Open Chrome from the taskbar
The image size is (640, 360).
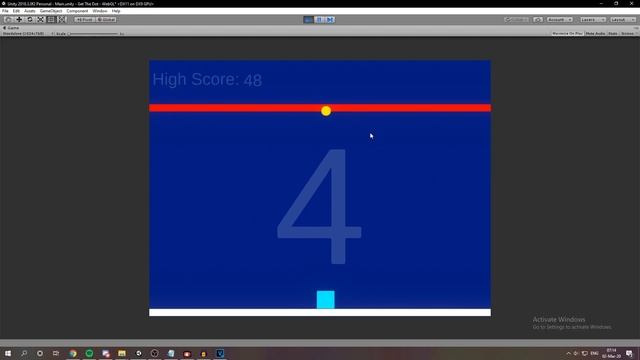[x=73, y=353]
